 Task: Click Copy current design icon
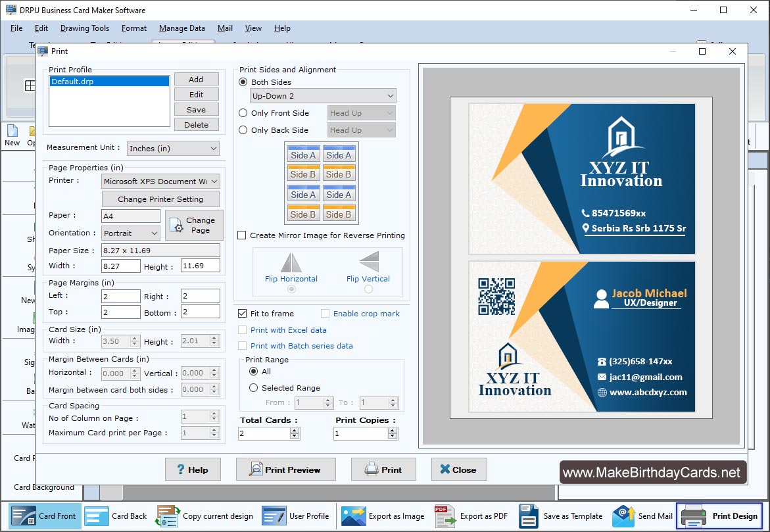(168, 516)
